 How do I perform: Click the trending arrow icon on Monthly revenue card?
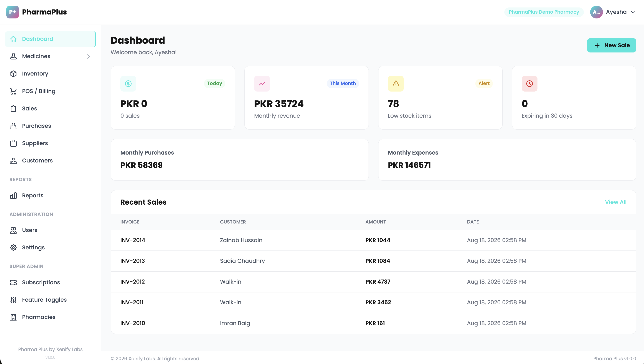(x=262, y=83)
